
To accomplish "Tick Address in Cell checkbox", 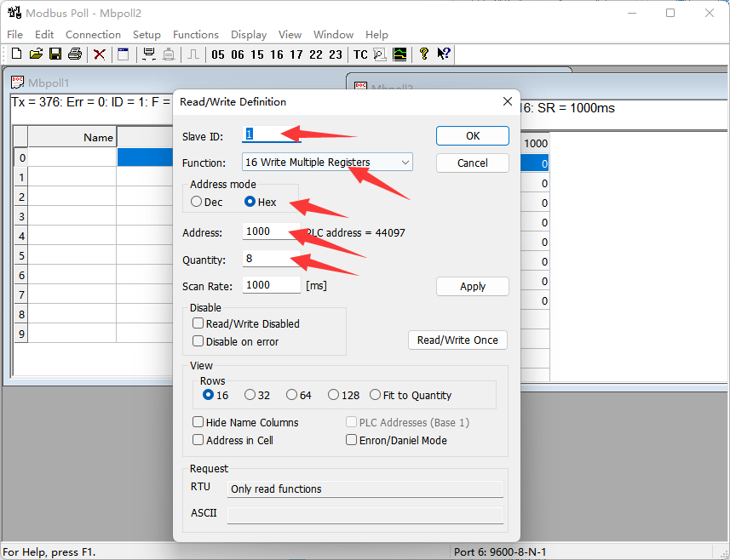I will pyautogui.click(x=198, y=440).
